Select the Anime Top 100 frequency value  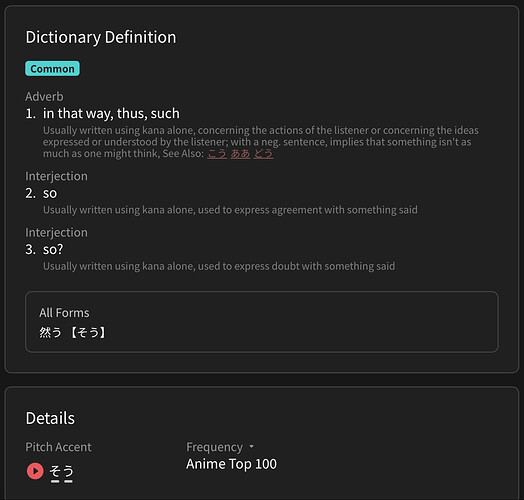point(231,464)
